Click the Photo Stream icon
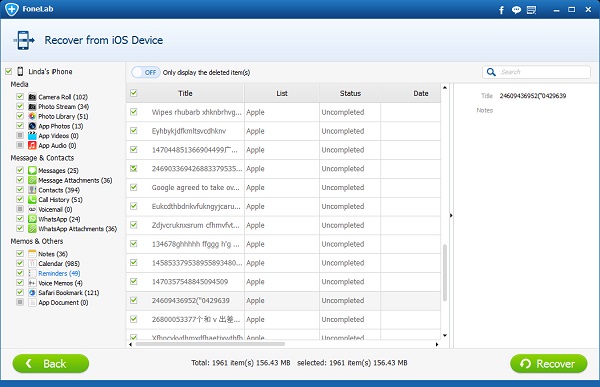Viewport: 600px width, 387px height. pos(32,106)
